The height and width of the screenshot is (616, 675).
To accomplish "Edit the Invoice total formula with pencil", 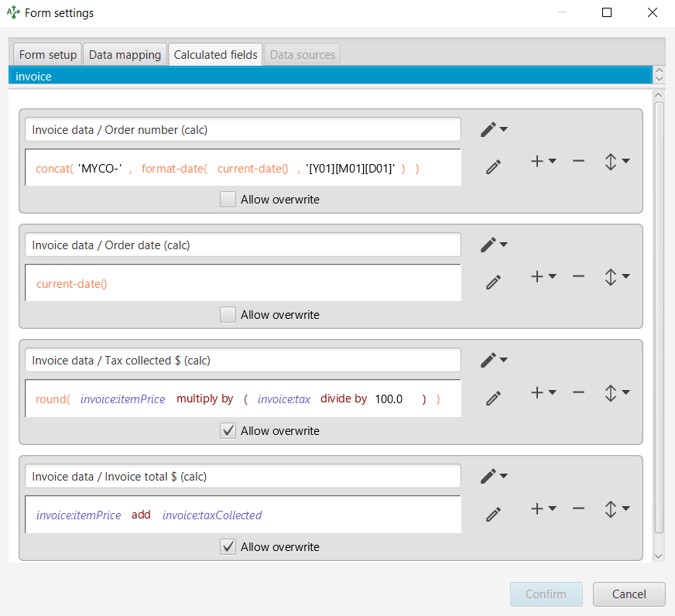I will [493, 514].
